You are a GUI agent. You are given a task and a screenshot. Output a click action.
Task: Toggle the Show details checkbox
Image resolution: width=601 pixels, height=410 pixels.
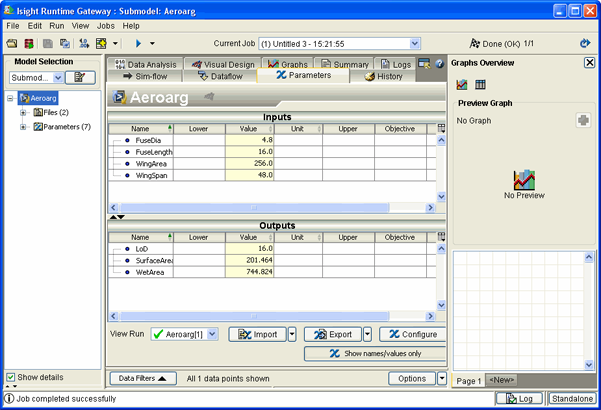coord(11,377)
